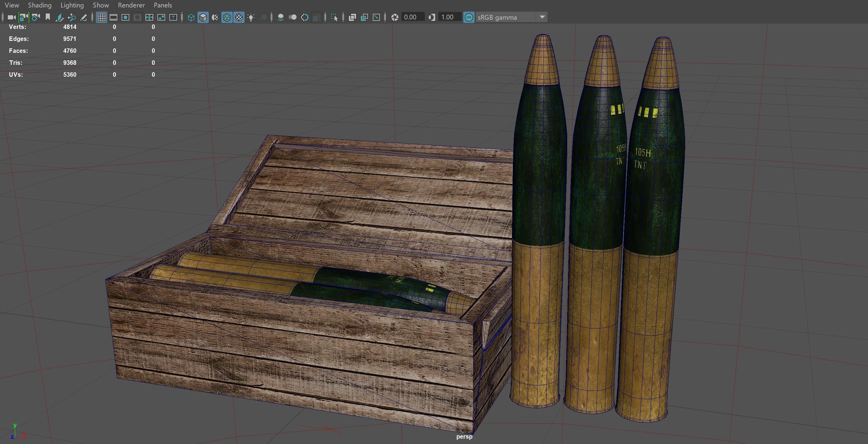This screenshot has width=868, height=444.
Task: Toggle the Film Gate icon
Action: tap(114, 17)
